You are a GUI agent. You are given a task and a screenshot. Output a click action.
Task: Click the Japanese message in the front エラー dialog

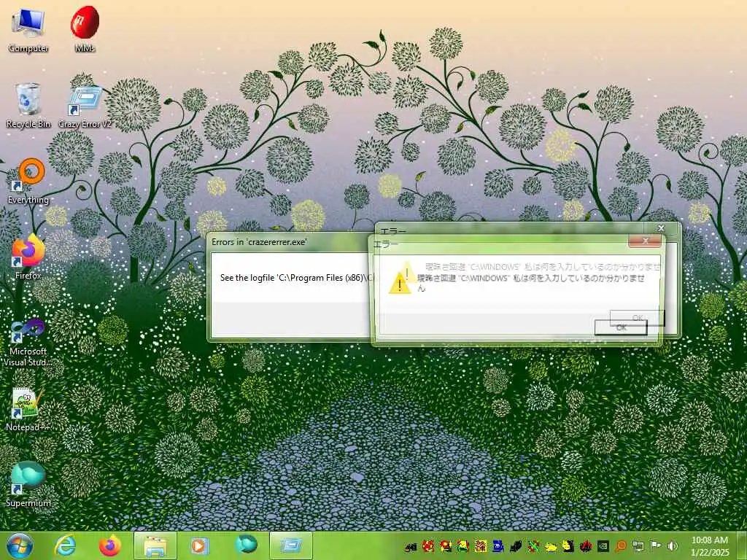pos(531,282)
